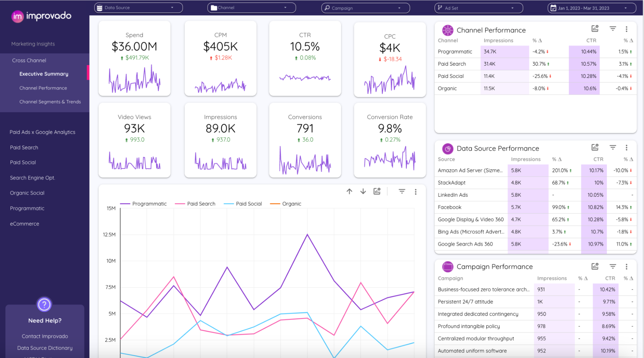Open chart settings on the Channel Performance panel
644x358 pixels.
coord(594,29)
